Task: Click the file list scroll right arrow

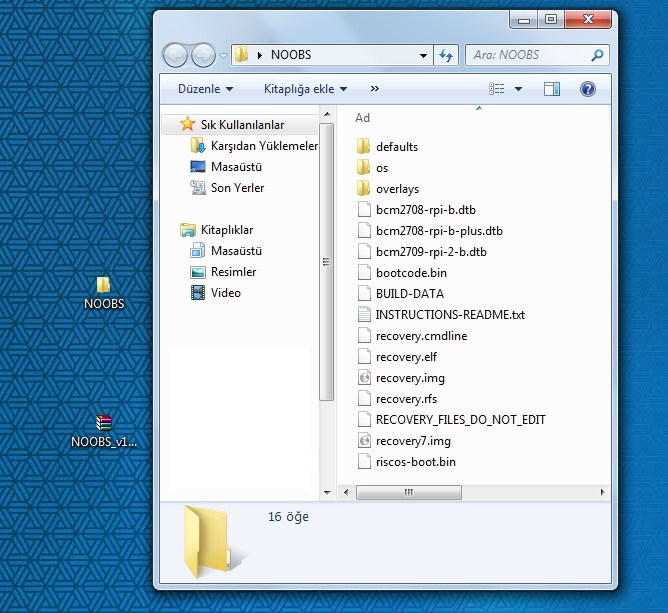Action: (x=602, y=492)
